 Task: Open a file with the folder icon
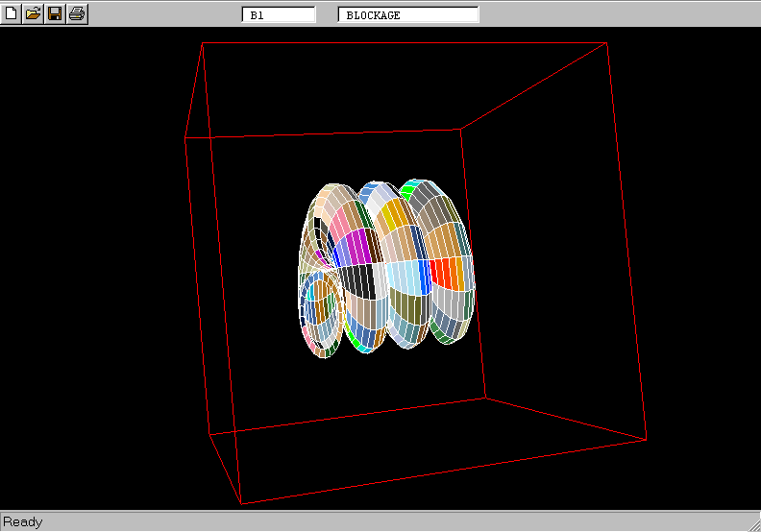coord(33,13)
